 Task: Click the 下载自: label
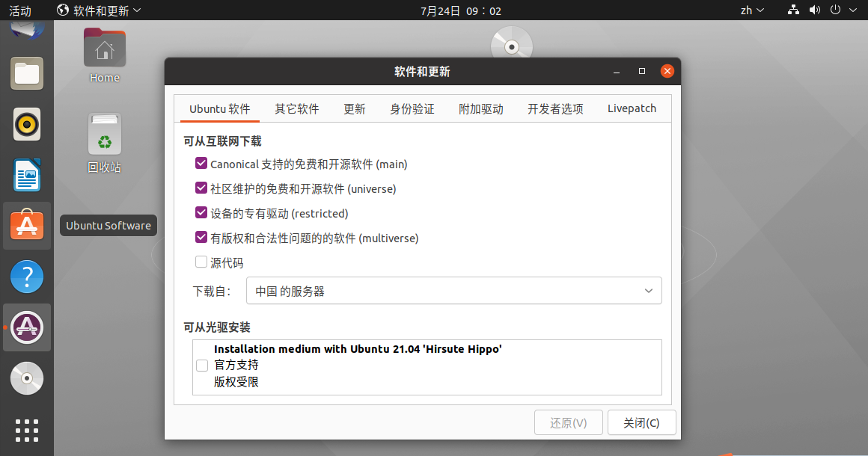click(212, 292)
